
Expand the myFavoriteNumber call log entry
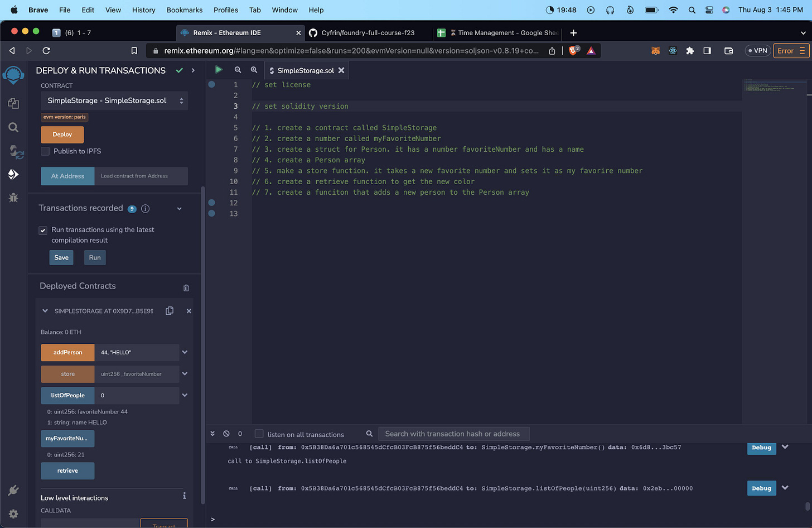(x=785, y=447)
